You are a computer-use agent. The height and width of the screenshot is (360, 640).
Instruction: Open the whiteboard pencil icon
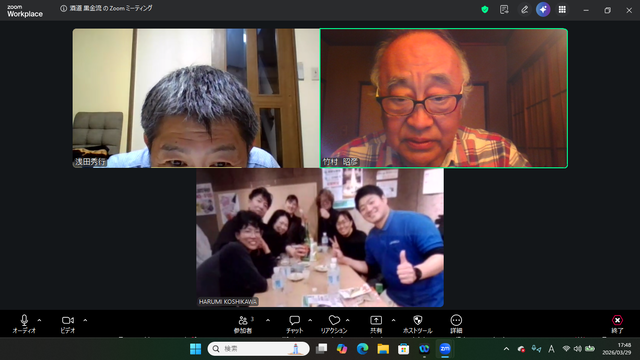[x=524, y=9]
